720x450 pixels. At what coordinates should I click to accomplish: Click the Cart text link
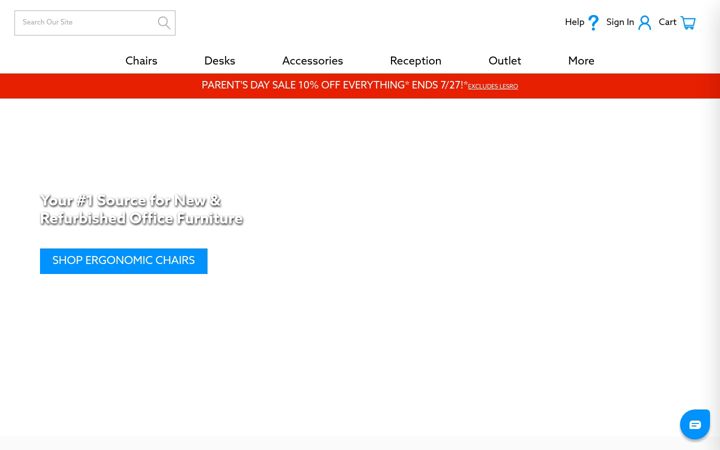pyautogui.click(x=667, y=22)
